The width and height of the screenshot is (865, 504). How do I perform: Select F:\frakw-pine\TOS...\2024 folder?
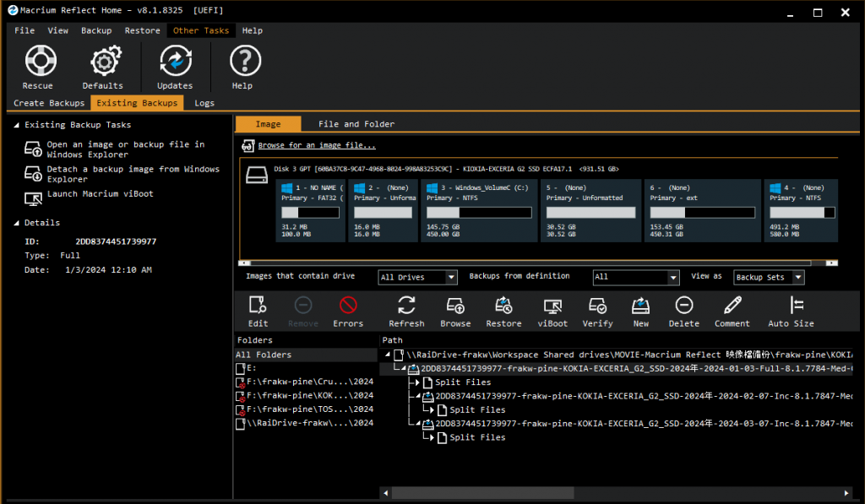(306, 409)
